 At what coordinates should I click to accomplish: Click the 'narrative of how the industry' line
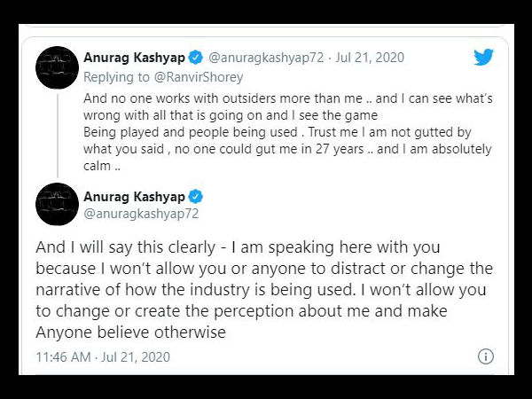coord(261,289)
